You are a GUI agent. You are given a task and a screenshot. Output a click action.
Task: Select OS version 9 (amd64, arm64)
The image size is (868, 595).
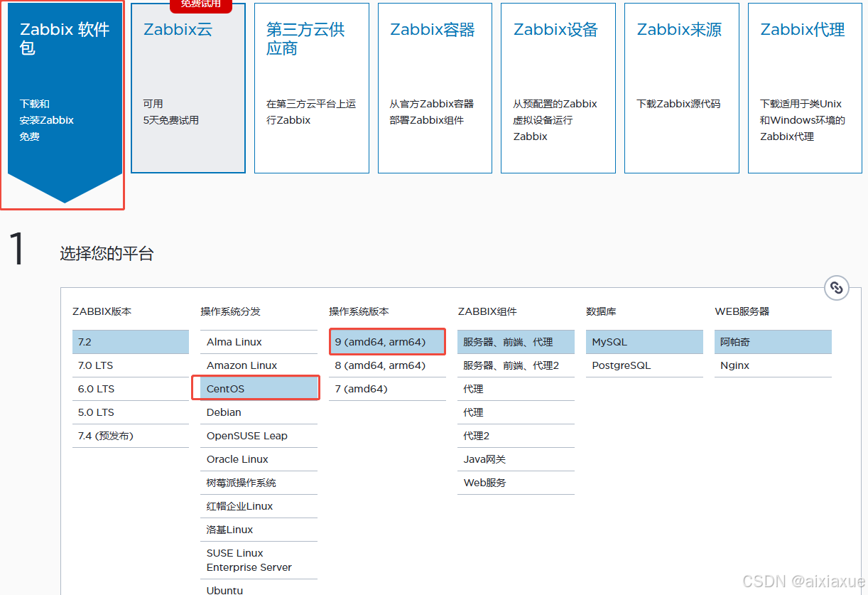[x=387, y=342]
